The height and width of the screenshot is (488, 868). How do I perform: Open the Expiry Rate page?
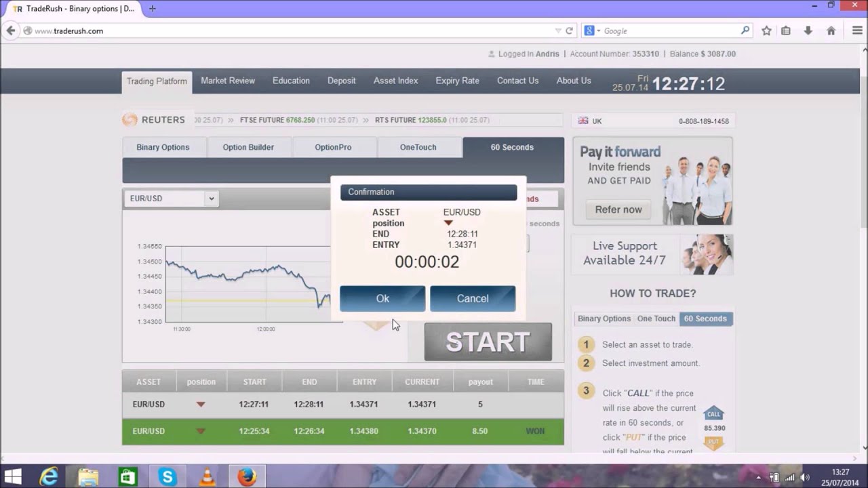457,81
